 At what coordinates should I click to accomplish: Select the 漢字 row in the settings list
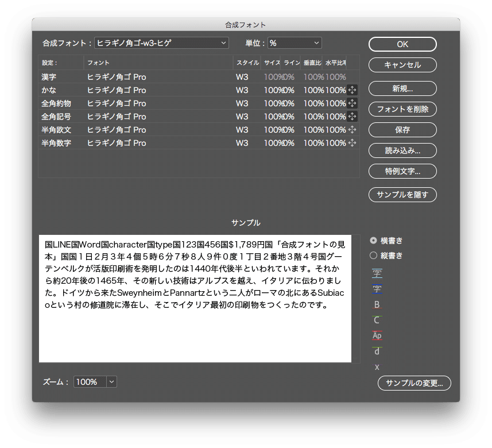[199, 76]
